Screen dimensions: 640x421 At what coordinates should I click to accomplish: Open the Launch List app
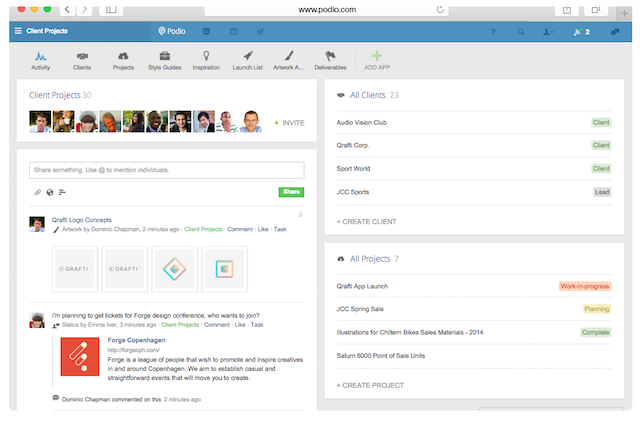click(247, 60)
